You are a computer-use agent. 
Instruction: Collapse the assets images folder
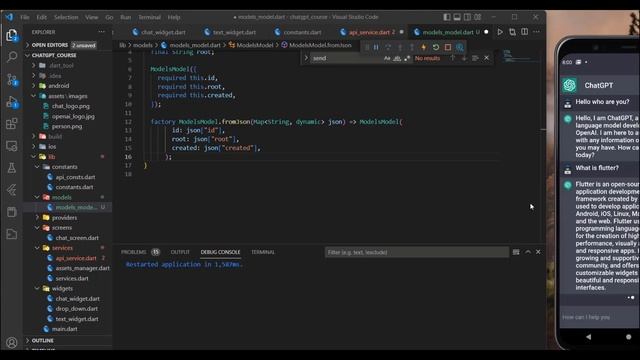[68, 96]
